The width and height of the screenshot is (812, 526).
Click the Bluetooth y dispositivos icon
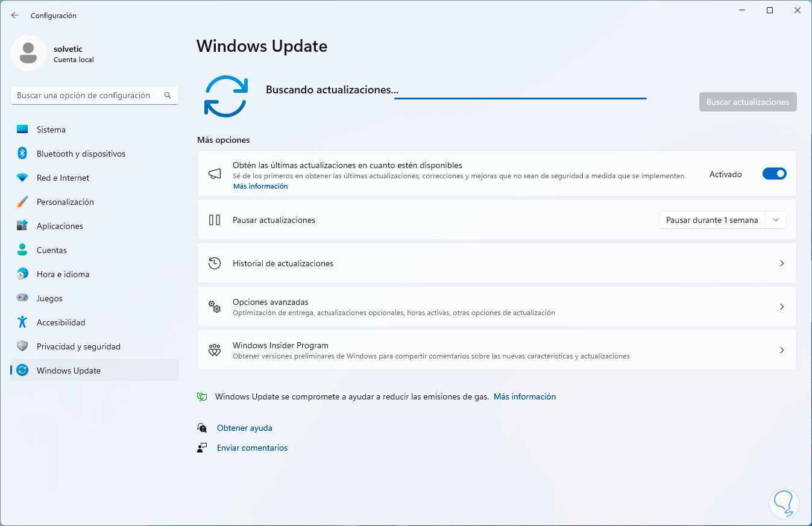[22, 154]
